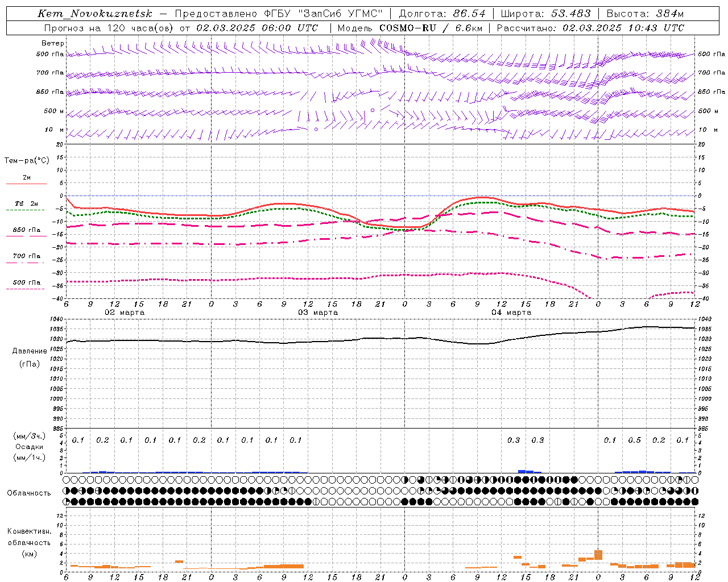Click the 0.5 precipitation value
The image size is (728, 582).
(x=634, y=440)
